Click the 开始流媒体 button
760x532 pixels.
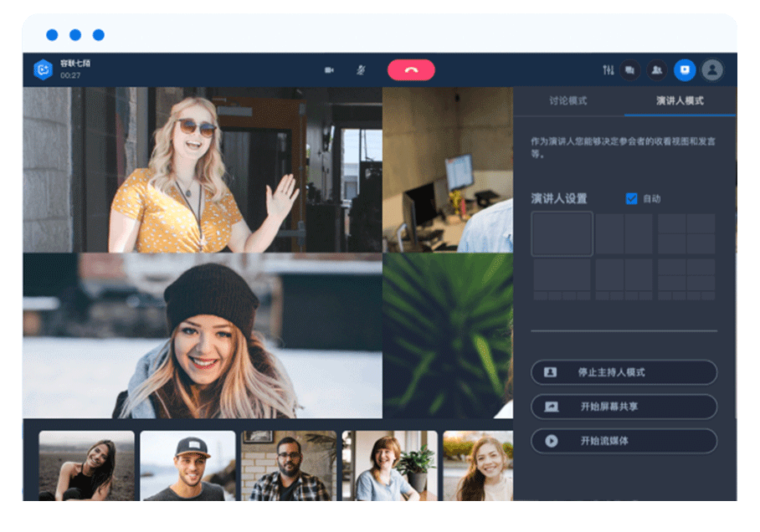point(624,441)
